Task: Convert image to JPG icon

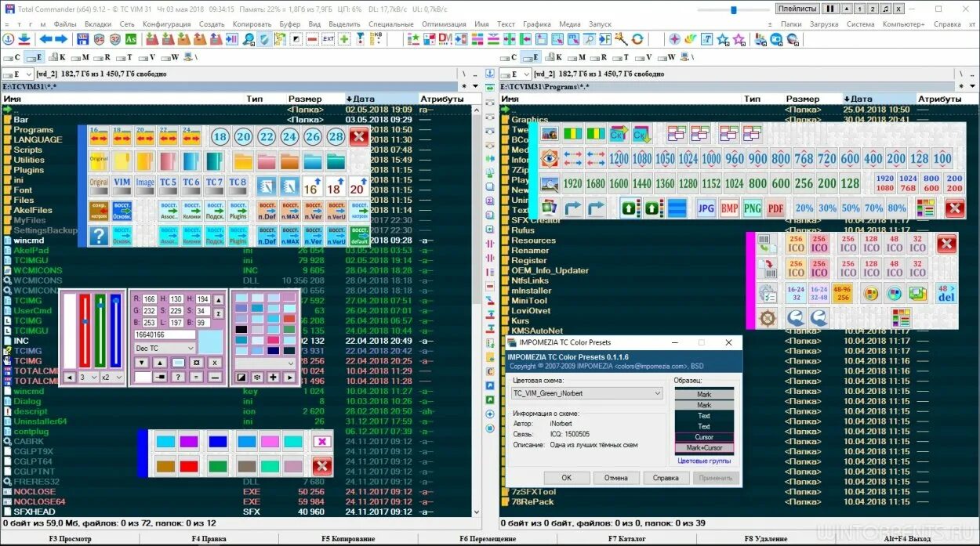Action: (x=706, y=208)
